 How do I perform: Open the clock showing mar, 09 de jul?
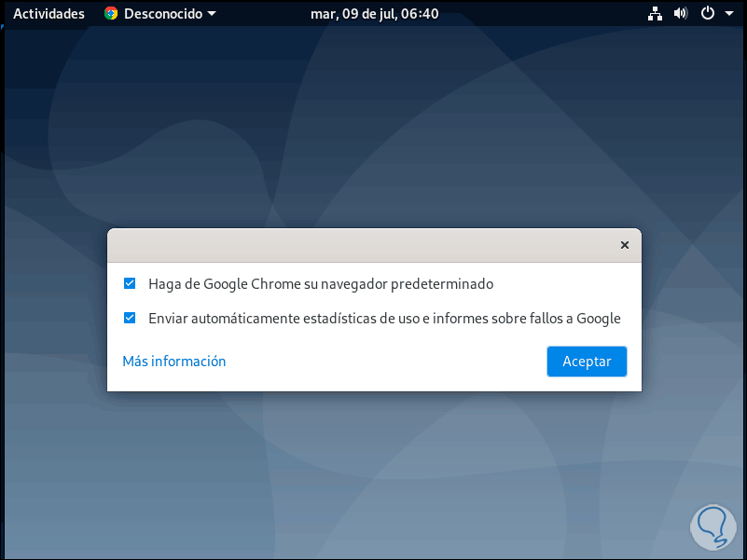375,14
